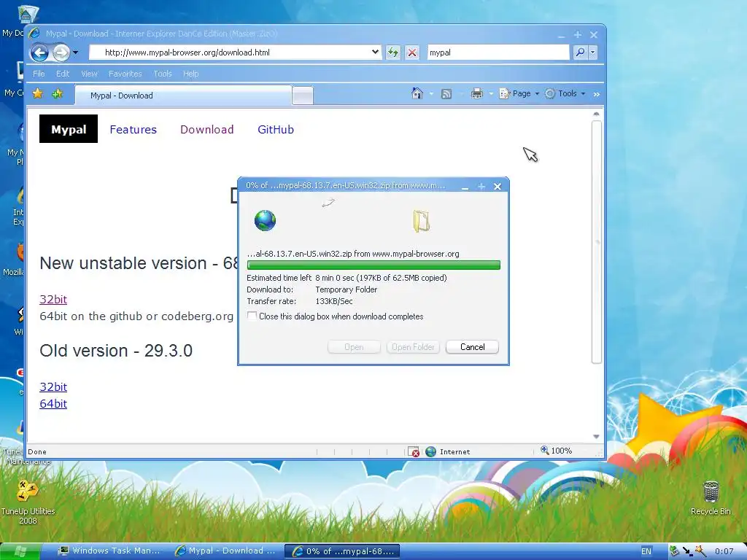Open the Tools menu in menu bar
The width and height of the screenshot is (747, 560).
point(163,74)
